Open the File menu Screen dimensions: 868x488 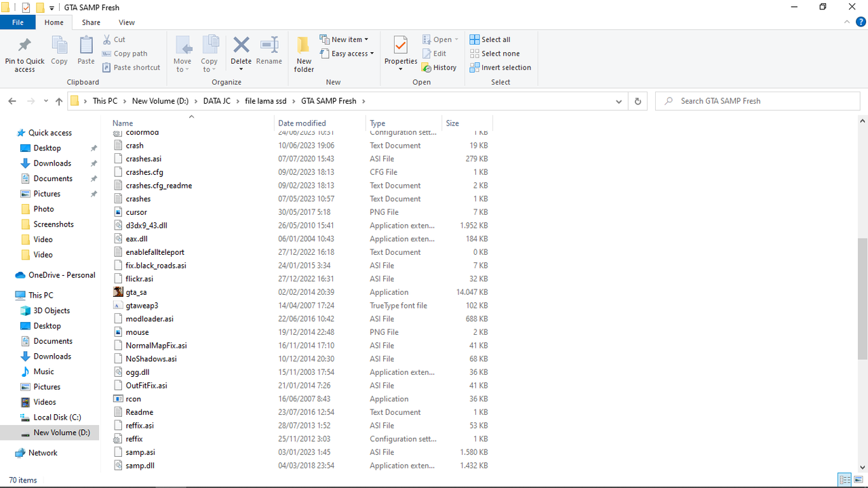[x=18, y=22]
